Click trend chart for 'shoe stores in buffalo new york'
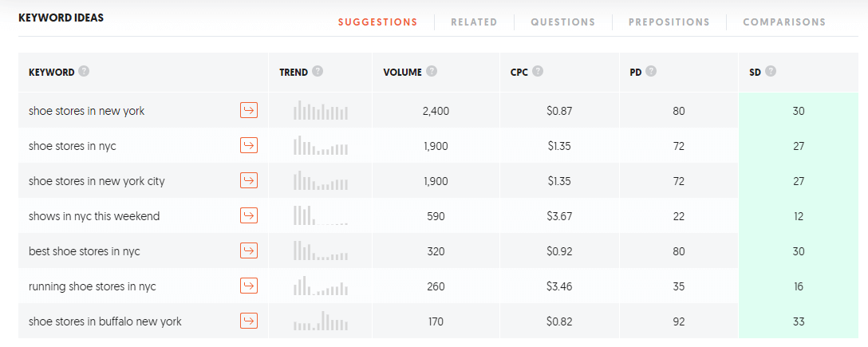Image resolution: width=868 pixels, height=347 pixels. click(321, 321)
